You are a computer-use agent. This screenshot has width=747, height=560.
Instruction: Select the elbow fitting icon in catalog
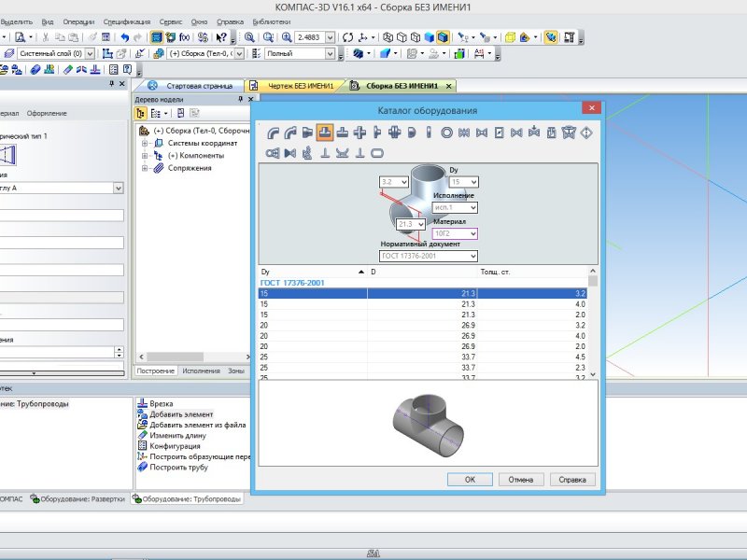coord(273,133)
